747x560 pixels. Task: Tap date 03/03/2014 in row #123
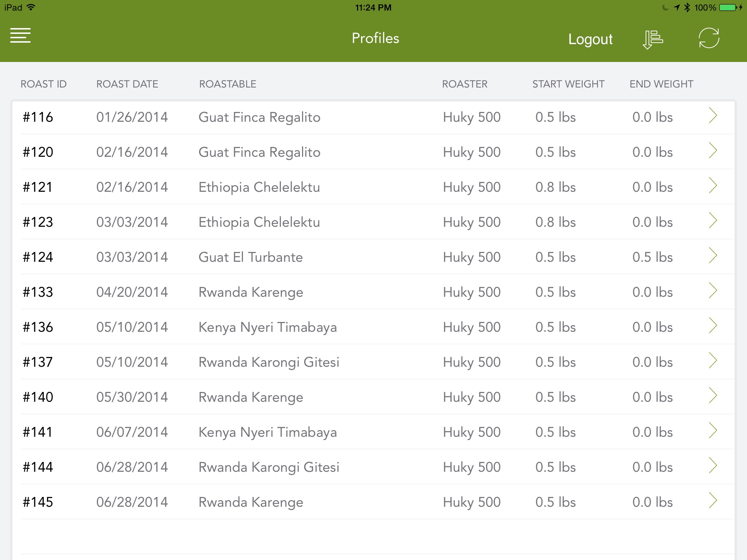point(132,222)
